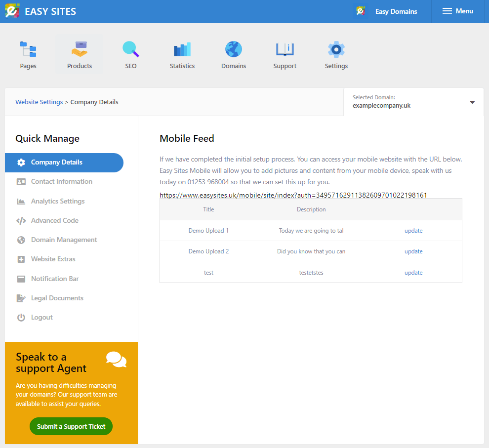The image size is (489, 448).
Task: Open Domain Management section
Action: point(64,240)
